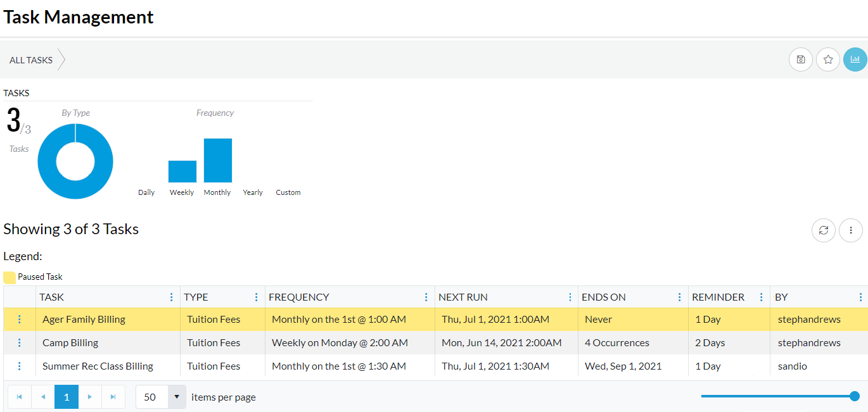The width and height of the screenshot is (868, 412).
Task: Click "Thu, Jul 1, 2021 1:30AM" cell
Action: click(506, 366)
